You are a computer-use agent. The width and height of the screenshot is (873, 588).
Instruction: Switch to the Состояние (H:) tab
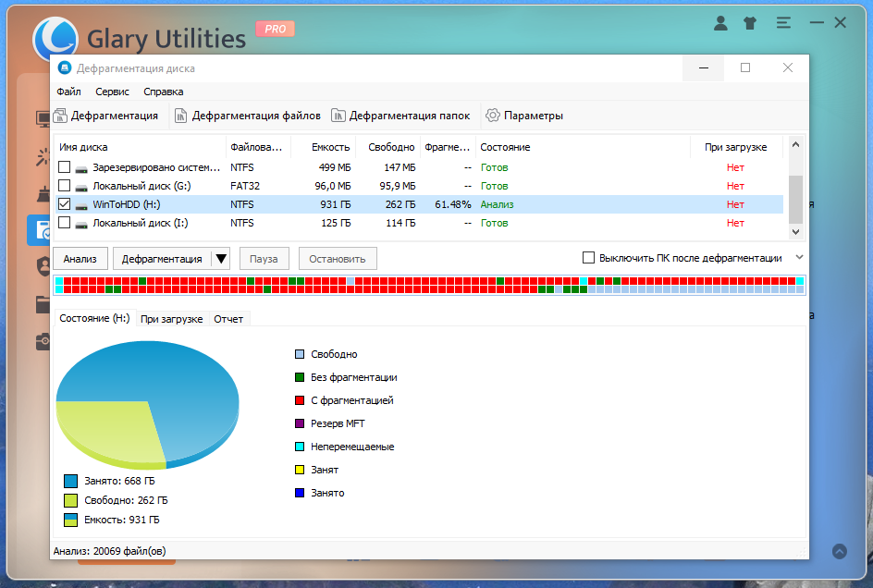point(94,318)
